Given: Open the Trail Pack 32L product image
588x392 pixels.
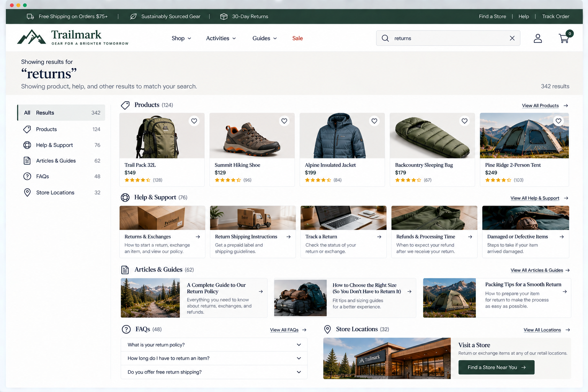Looking at the screenshot, I should pos(162,136).
